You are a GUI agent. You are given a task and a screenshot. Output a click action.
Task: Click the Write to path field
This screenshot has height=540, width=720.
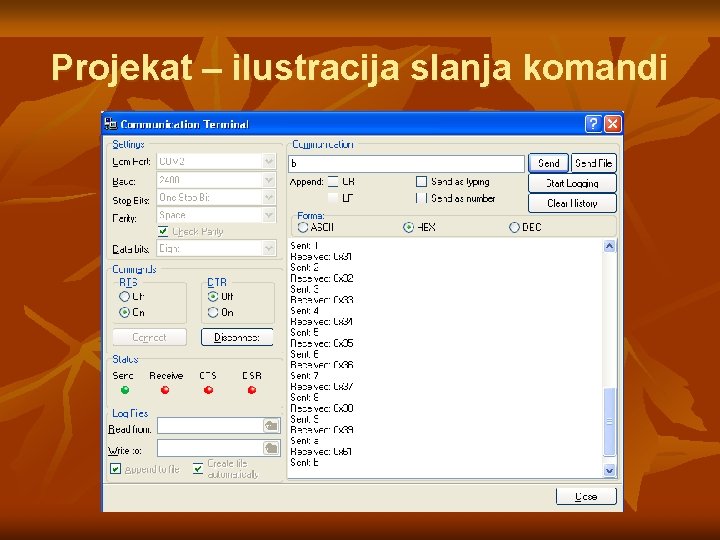[210, 448]
